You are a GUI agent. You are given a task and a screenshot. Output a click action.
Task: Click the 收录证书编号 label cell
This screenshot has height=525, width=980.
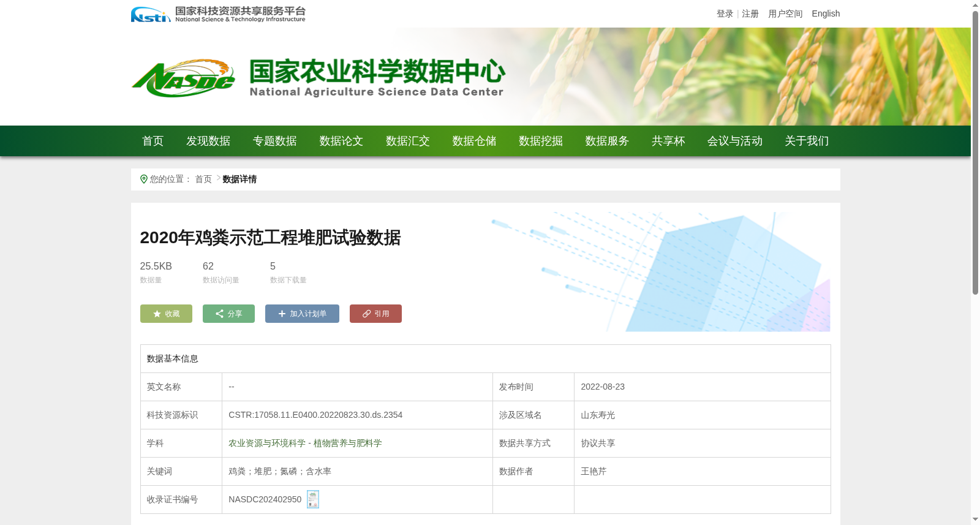point(181,499)
